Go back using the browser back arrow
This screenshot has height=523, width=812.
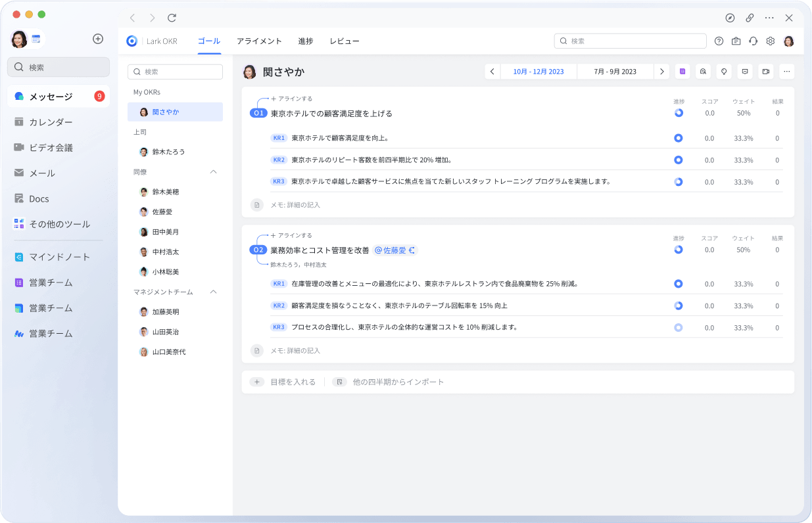133,18
